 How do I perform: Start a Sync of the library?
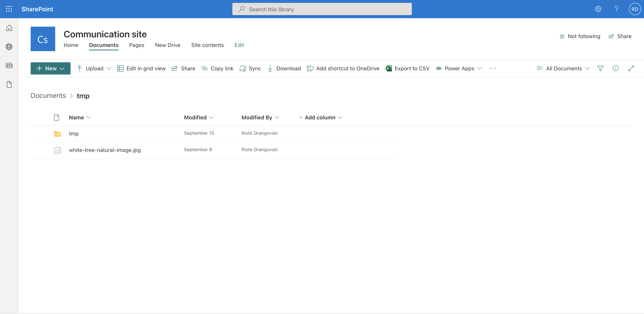[250, 68]
